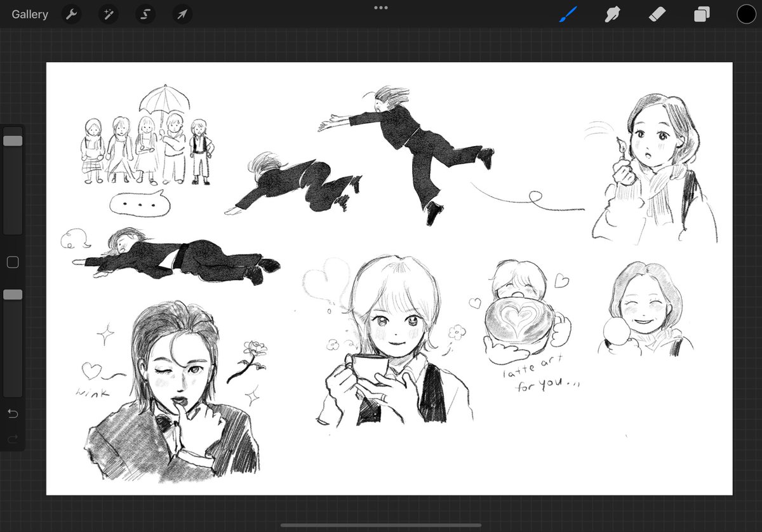This screenshot has width=762, height=532.
Task: Tap the square Modify button on sidebar
Action: [x=13, y=262]
